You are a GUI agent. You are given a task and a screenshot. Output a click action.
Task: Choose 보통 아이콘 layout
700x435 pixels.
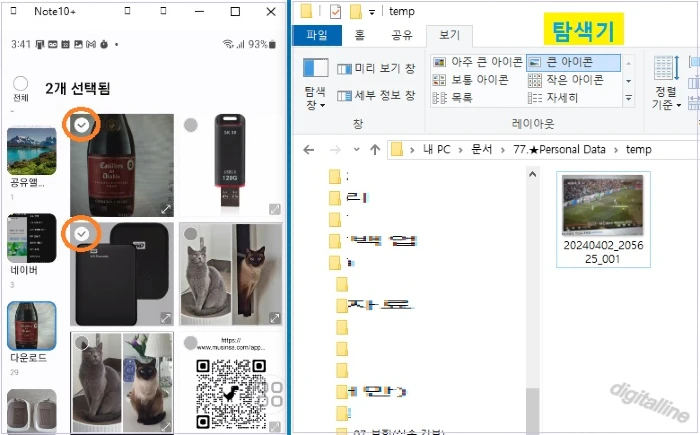[471, 80]
